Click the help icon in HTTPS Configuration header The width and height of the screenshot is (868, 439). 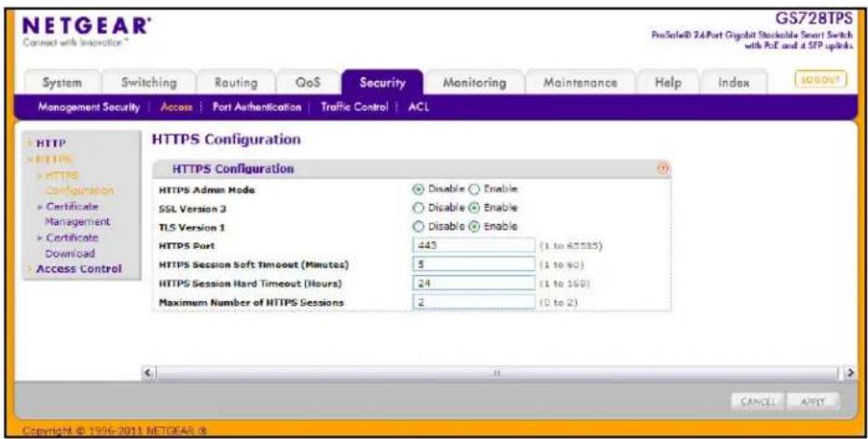click(x=663, y=169)
